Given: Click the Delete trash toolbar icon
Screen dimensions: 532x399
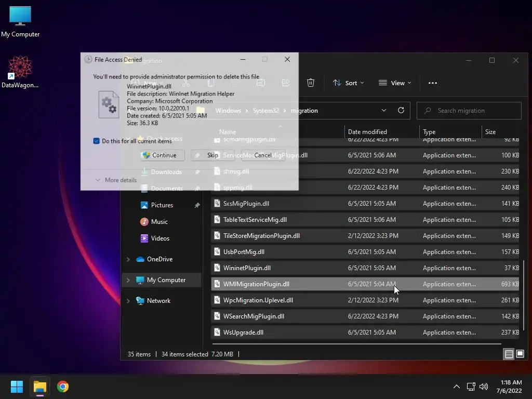Looking at the screenshot, I should [311, 83].
